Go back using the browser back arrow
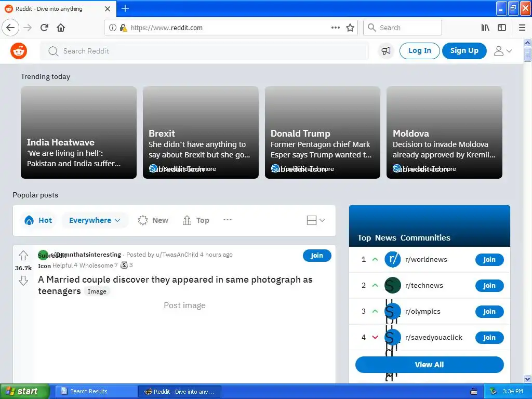This screenshot has height=399, width=532. click(x=10, y=28)
